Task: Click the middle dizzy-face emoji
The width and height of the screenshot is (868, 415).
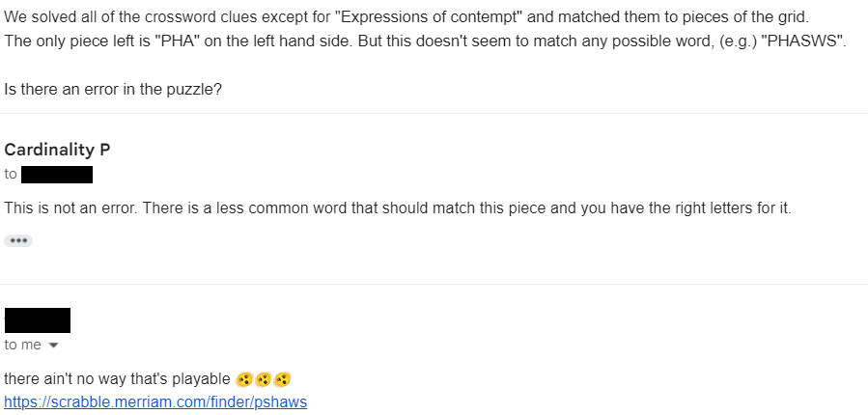Action: pos(263,379)
